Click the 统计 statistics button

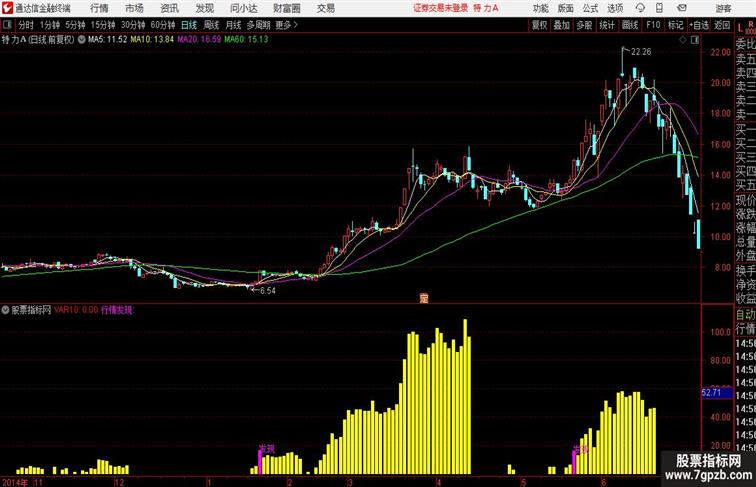[607, 25]
